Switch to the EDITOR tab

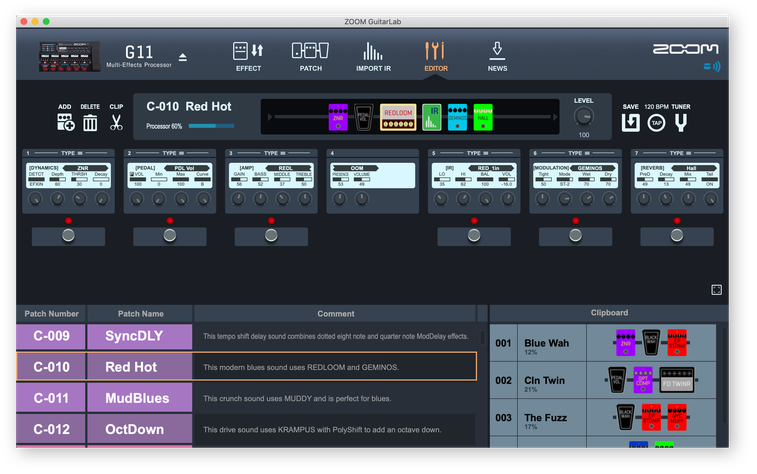[x=436, y=56]
